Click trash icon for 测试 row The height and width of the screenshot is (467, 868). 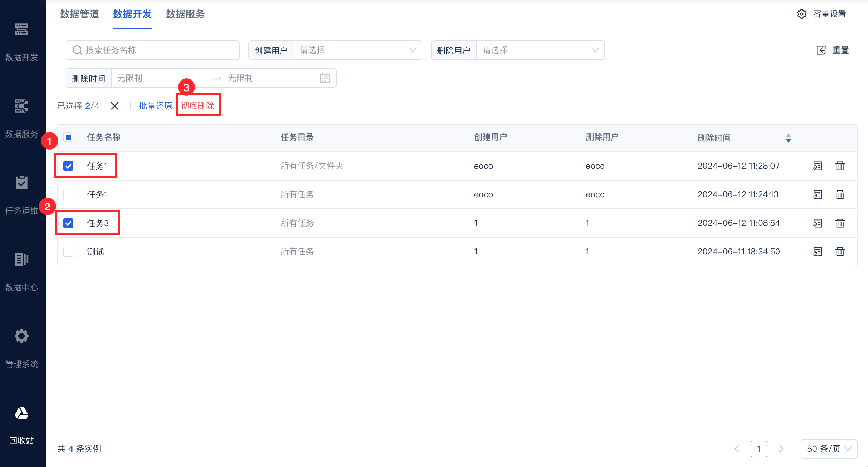pyautogui.click(x=840, y=251)
